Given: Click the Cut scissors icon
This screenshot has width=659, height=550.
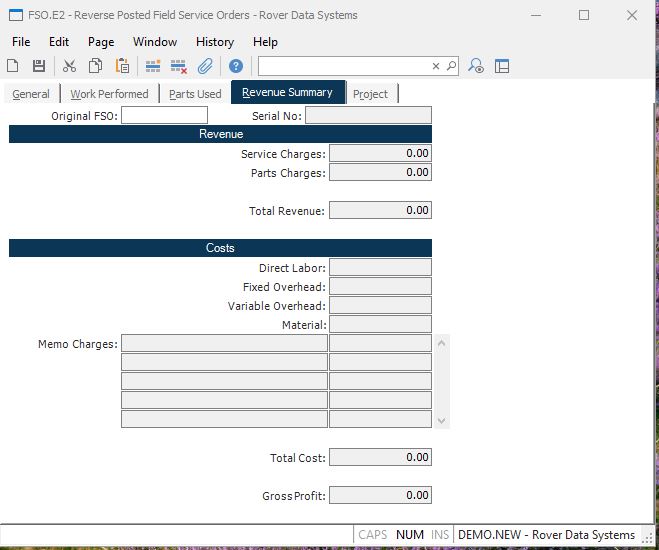Looking at the screenshot, I should coord(69,66).
